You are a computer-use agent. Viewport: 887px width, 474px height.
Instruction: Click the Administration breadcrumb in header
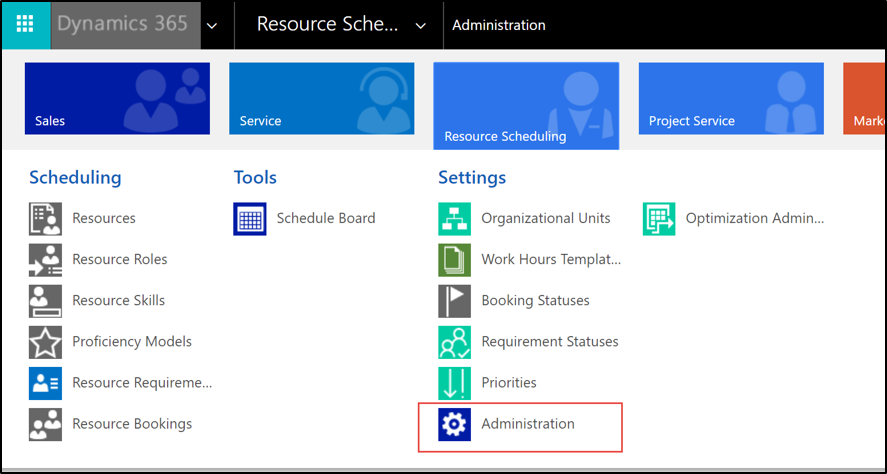498,25
